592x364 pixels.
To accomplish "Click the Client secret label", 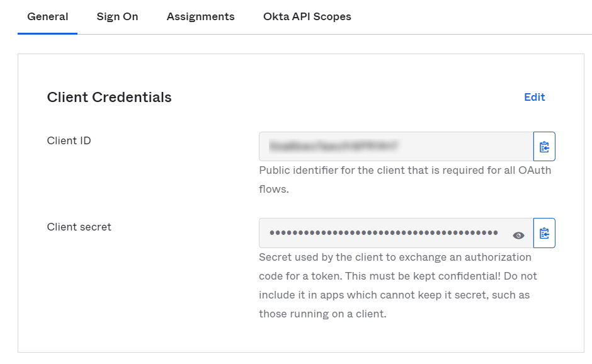I will pos(79,227).
